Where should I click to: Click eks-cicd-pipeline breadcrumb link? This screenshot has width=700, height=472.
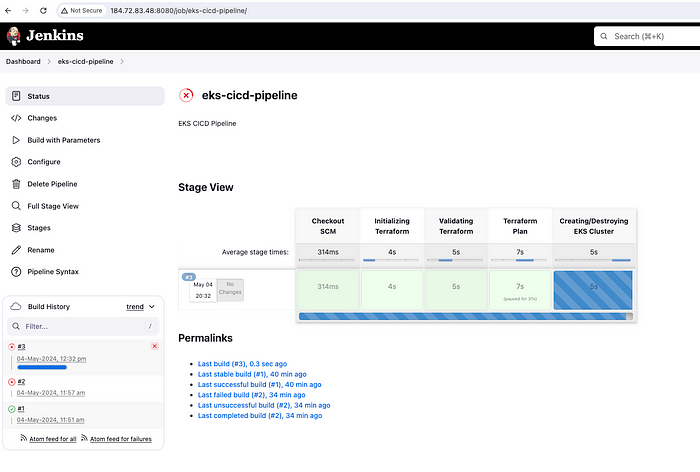[x=85, y=62]
